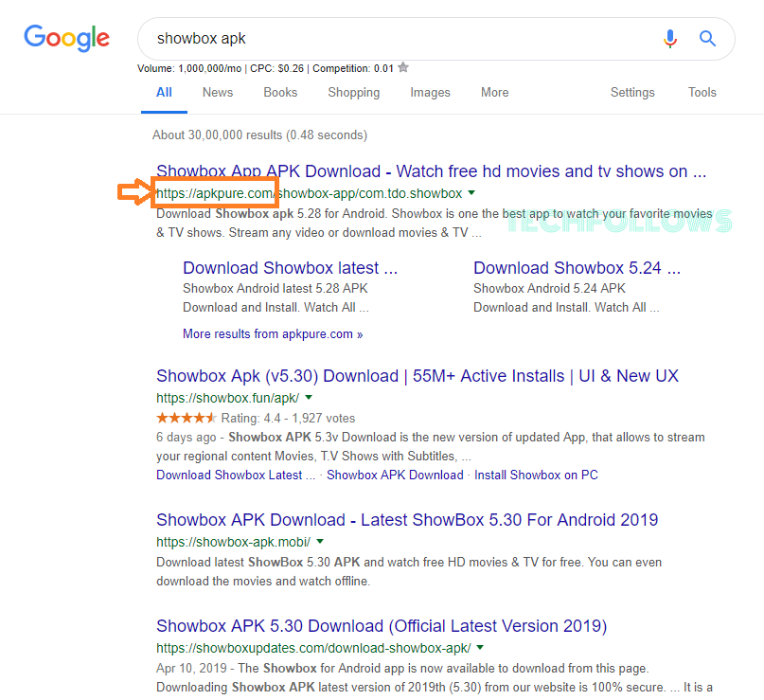This screenshot has height=700, width=764.
Task: Open the More search categories menu
Action: 494,93
